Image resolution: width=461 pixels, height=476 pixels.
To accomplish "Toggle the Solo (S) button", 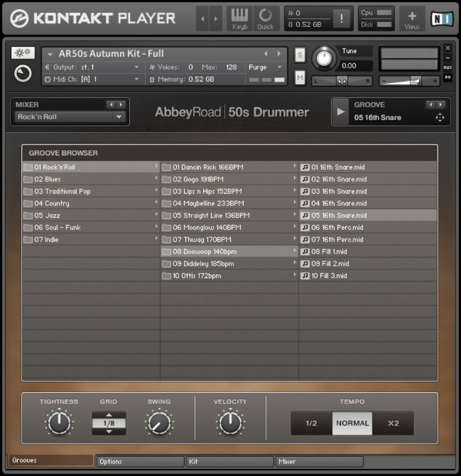I will [x=300, y=55].
